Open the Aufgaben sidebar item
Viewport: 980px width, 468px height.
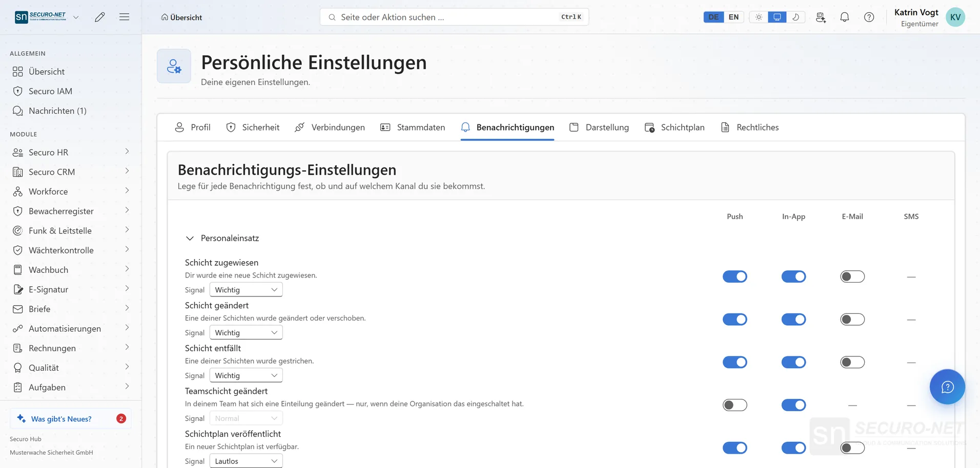coord(71,387)
